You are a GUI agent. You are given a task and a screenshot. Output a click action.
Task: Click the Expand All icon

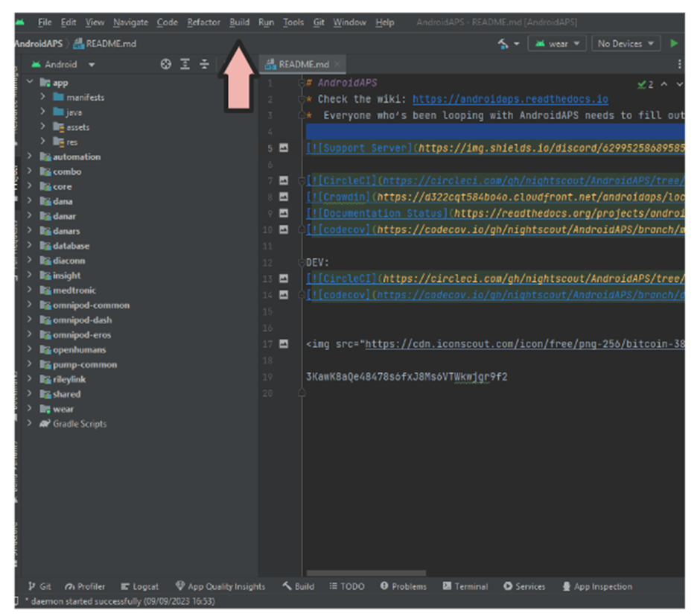[185, 64]
